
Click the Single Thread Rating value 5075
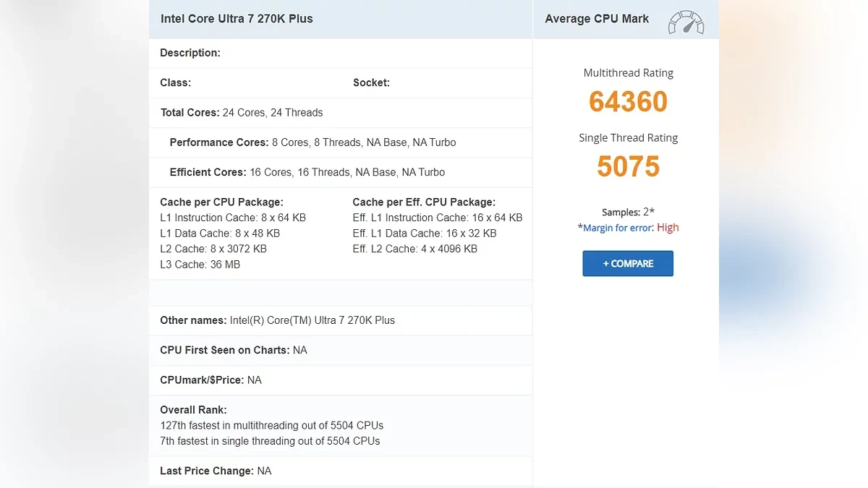pyautogui.click(x=628, y=166)
